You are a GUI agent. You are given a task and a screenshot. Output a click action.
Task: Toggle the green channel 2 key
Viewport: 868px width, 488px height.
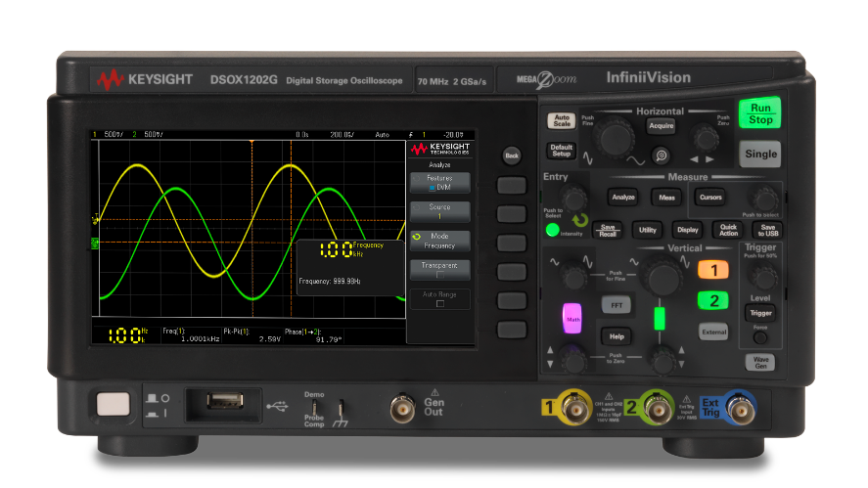(x=713, y=300)
